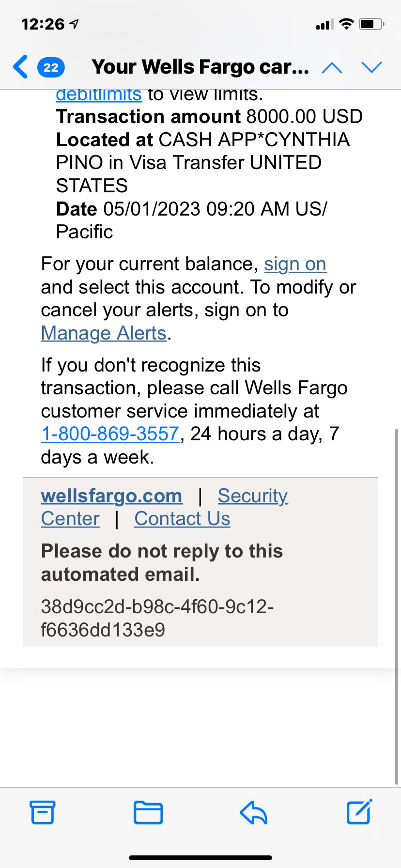Open the sign on link
Screen dimensions: 401x868
click(x=295, y=264)
